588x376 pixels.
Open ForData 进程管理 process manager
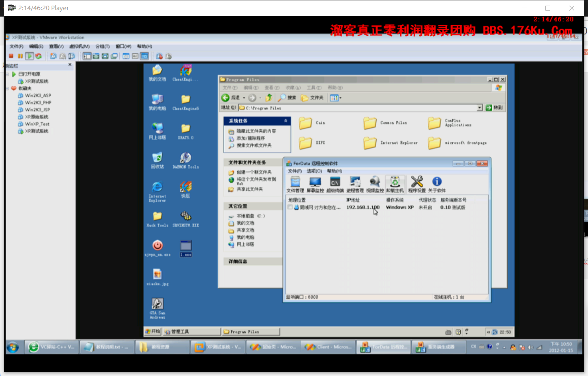[355, 184]
